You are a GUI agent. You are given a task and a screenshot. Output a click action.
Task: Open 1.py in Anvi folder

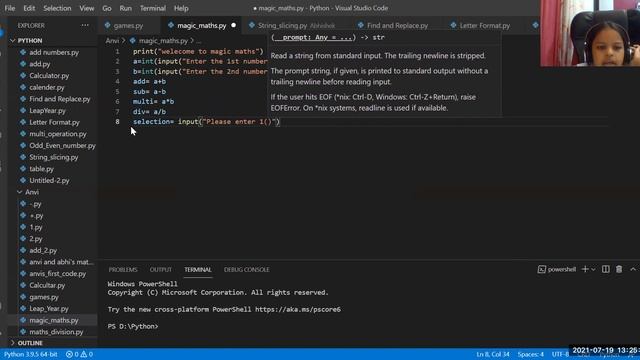coord(36,227)
